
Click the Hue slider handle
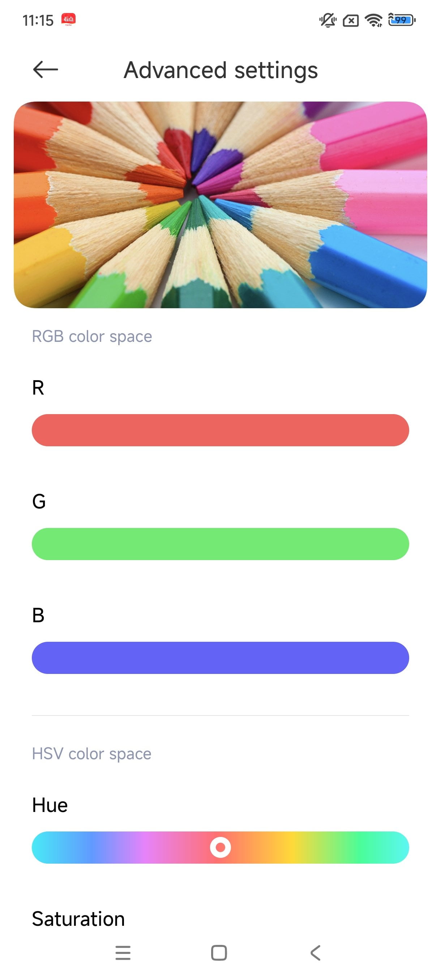pyautogui.click(x=220, y=847)
